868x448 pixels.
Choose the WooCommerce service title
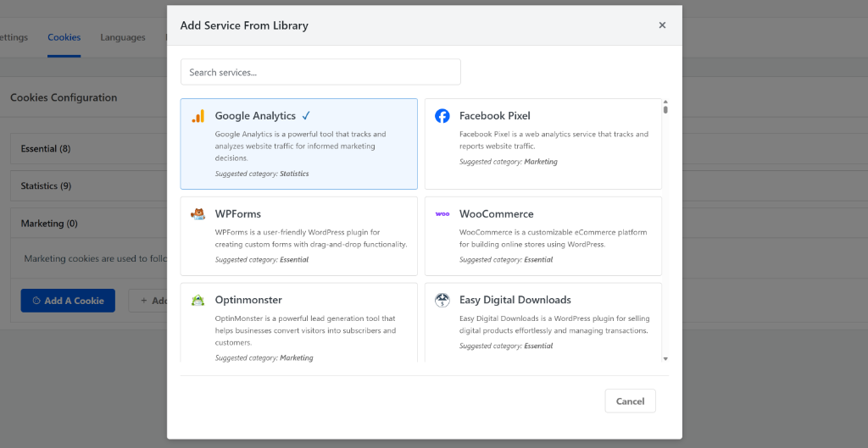(497, 214)
